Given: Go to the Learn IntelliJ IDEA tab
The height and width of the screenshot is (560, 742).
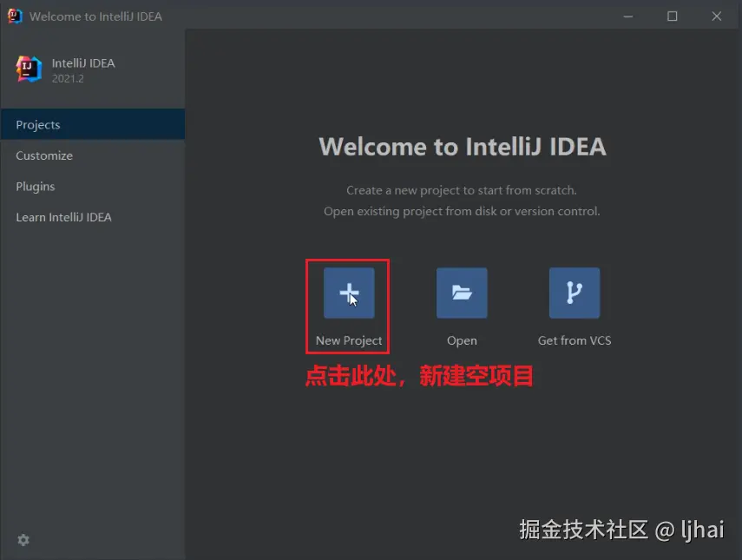Looking at the screenshot, I should click(93, 217).
